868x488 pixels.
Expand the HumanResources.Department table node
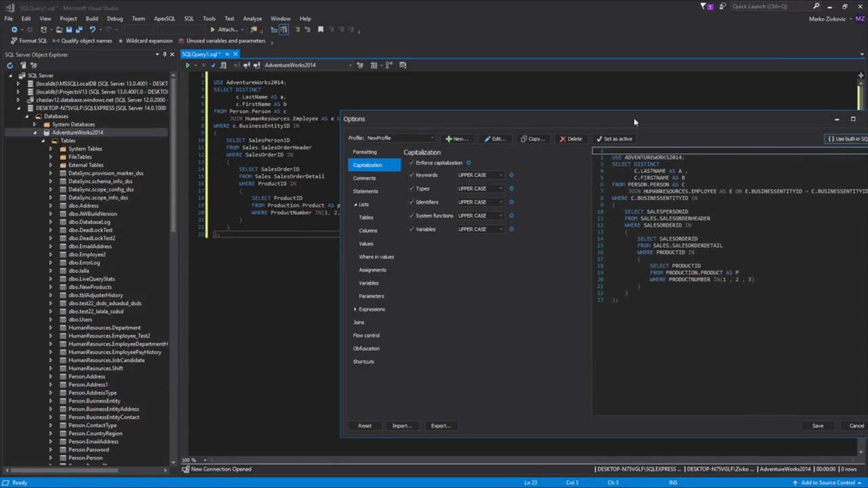pyautogui.click(x=51, y=327)
